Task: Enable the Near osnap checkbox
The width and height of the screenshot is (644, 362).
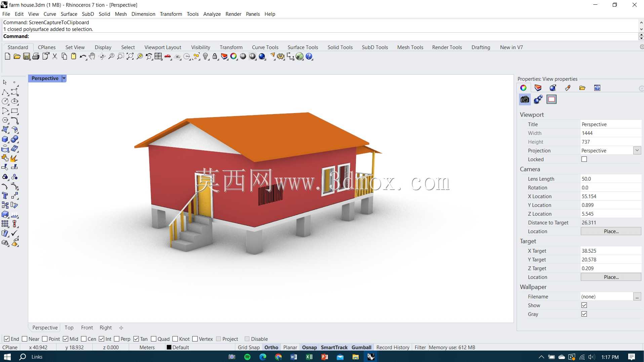Action: pos(25,339)
